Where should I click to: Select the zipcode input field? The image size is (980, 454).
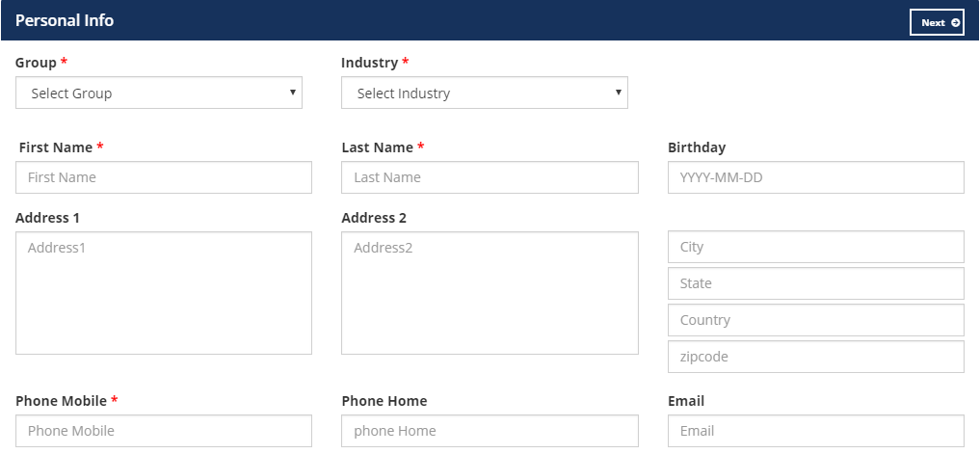[816, 357]
